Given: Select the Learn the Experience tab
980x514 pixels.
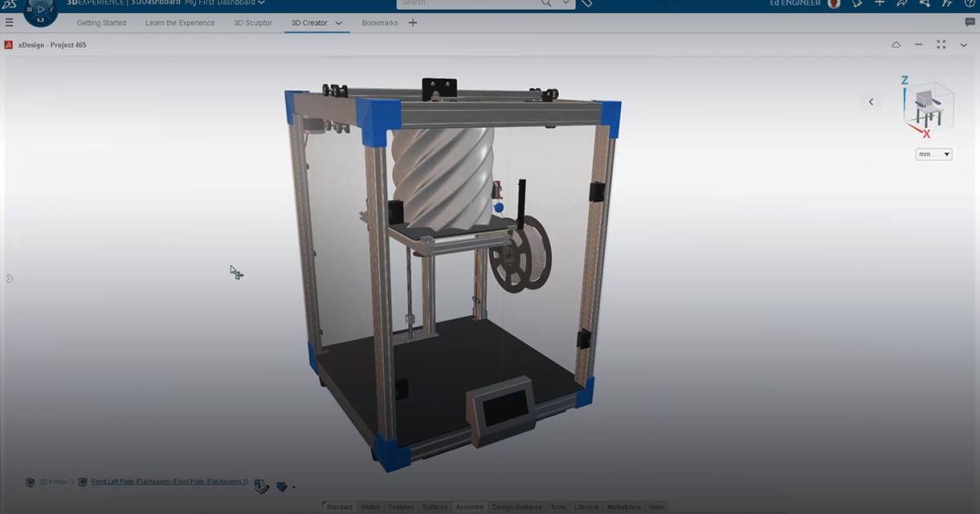Looking at the screenshot, I should click(179, 23).
